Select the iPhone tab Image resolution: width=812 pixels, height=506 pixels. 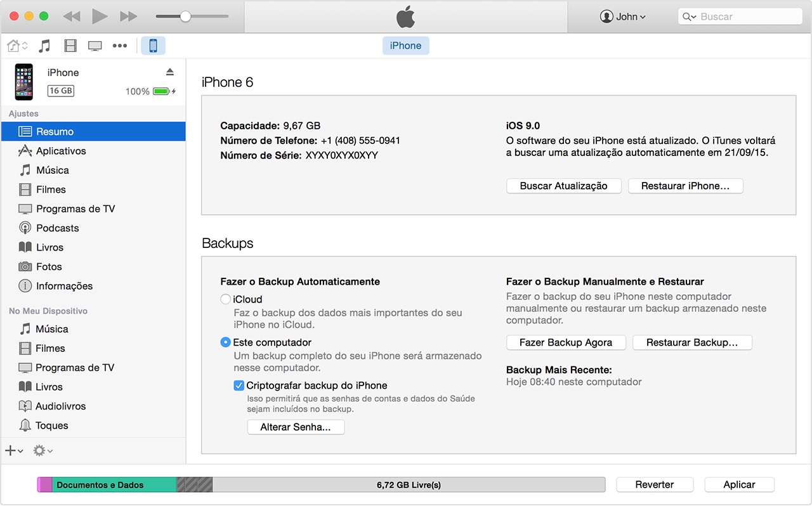(x=405, y=46)
